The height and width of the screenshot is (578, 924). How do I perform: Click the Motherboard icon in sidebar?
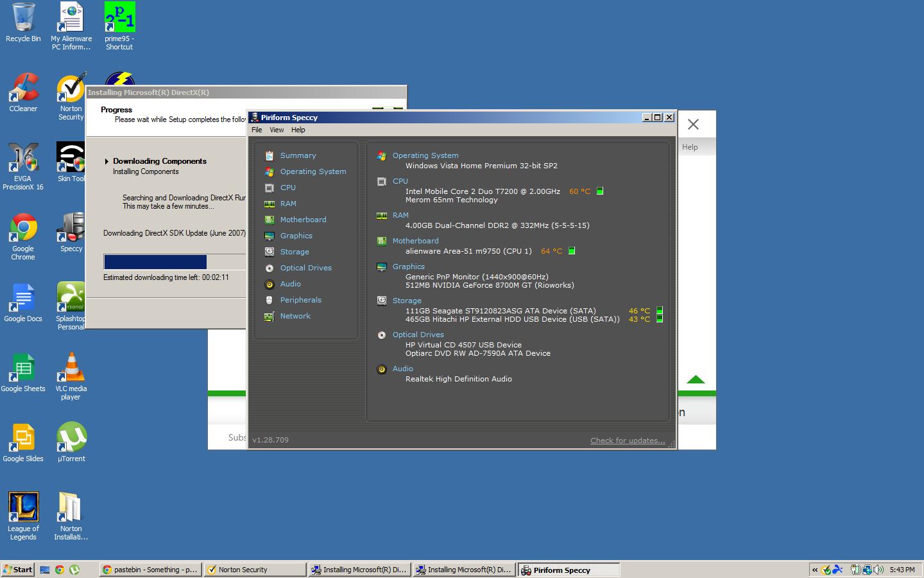(269, 220)
